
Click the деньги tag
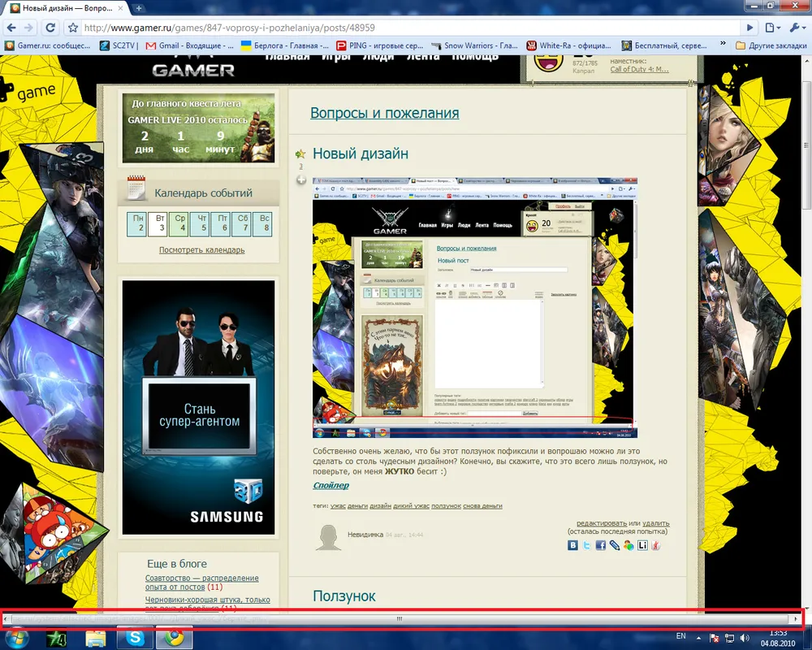357,506
